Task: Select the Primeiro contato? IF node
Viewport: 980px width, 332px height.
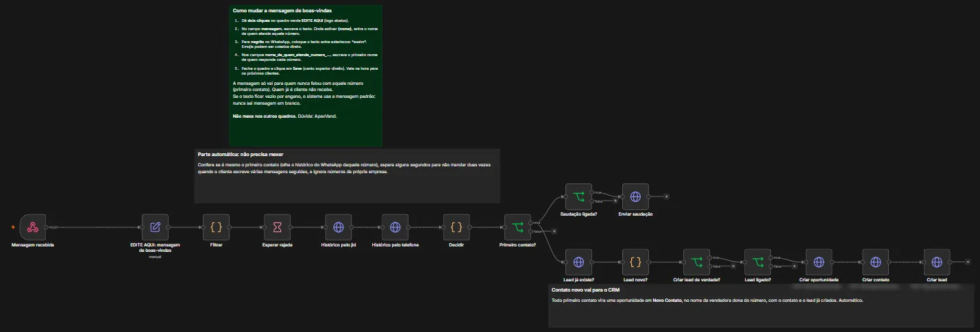Action: click(517, 227)
